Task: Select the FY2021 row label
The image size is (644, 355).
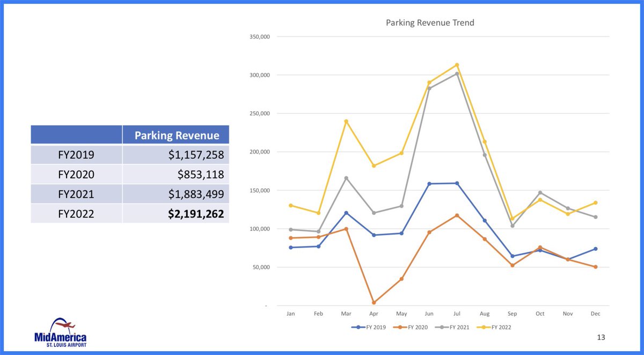Action: pyautogui.click(x=76, y=194)
